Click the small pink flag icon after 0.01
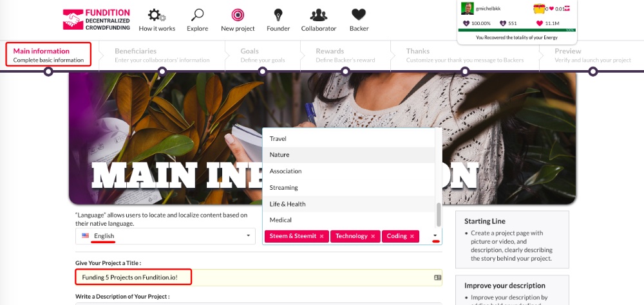 coord(567,8)
